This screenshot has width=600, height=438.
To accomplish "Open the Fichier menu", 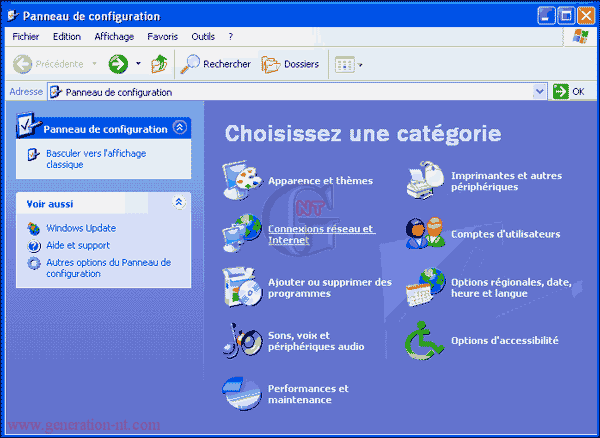I will [26, 37].
